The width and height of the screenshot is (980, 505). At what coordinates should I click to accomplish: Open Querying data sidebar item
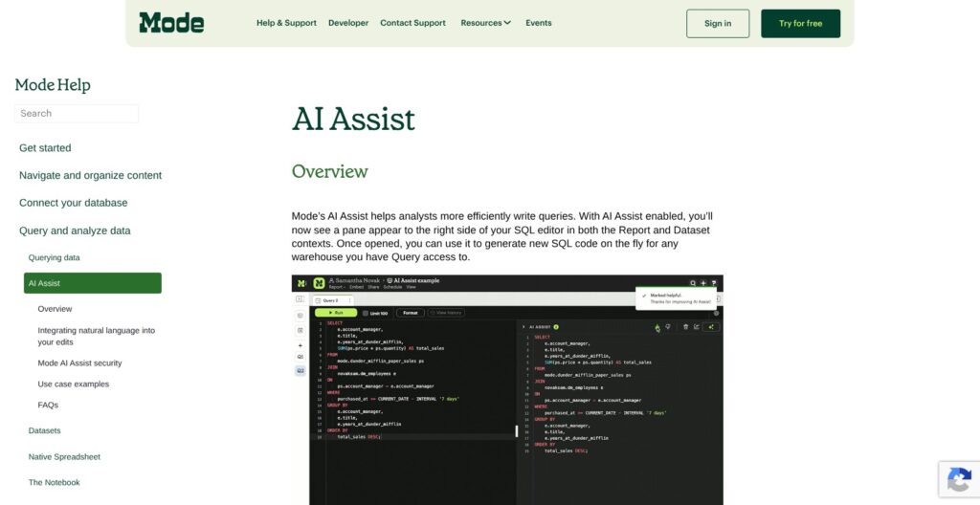click(54, 257)
